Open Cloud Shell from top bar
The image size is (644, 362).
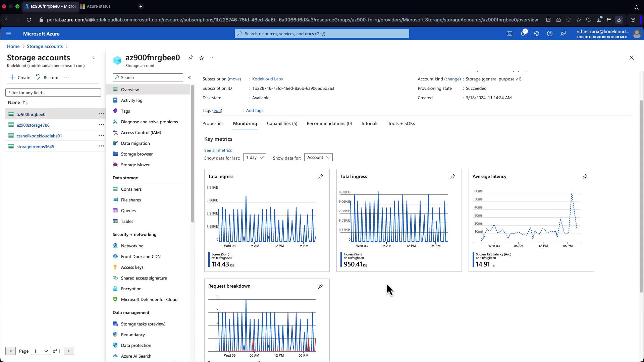509,34
